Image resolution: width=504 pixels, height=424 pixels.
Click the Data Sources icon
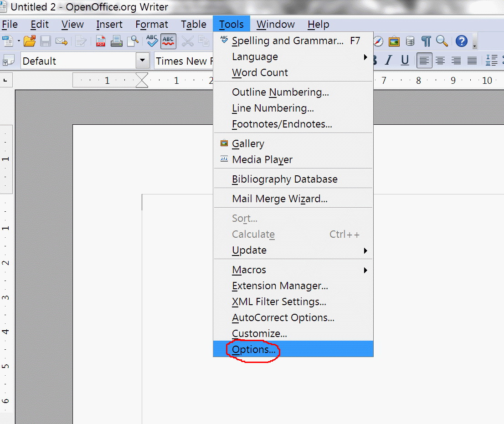coord(410,41)
